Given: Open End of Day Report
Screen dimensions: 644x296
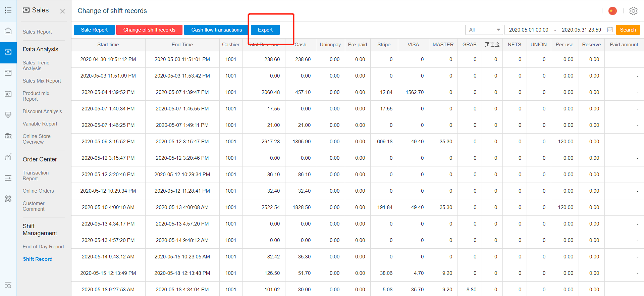Looking at the screenshot, I should [43, 247].
